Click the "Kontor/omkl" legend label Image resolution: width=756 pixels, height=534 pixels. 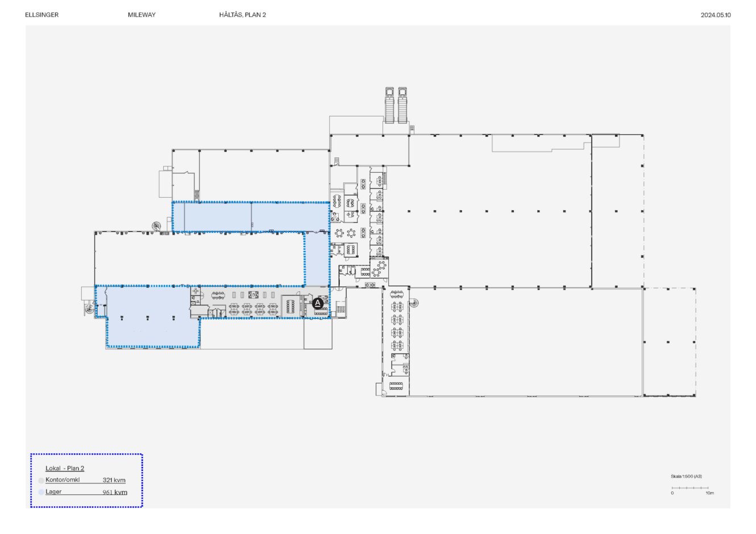tap(63, 480)
